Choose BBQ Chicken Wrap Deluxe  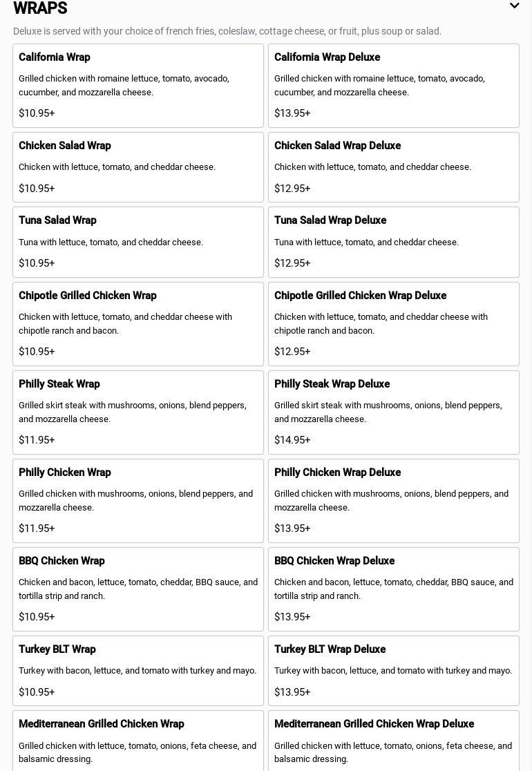coord(393,589)
